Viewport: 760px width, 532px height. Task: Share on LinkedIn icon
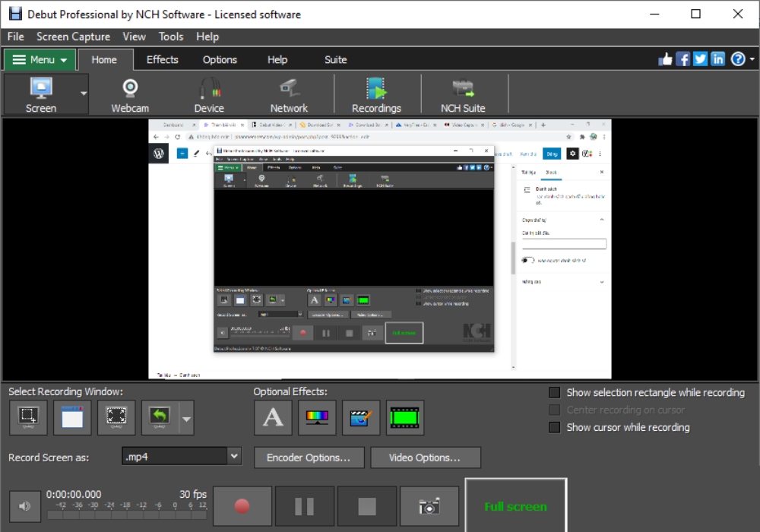click(717, 59)
